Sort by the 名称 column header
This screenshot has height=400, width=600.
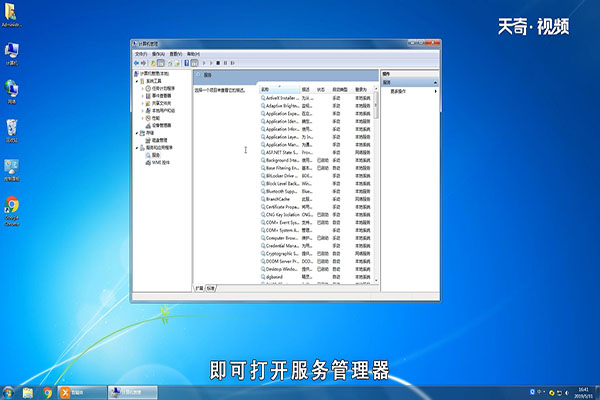(x=279, y=89)
